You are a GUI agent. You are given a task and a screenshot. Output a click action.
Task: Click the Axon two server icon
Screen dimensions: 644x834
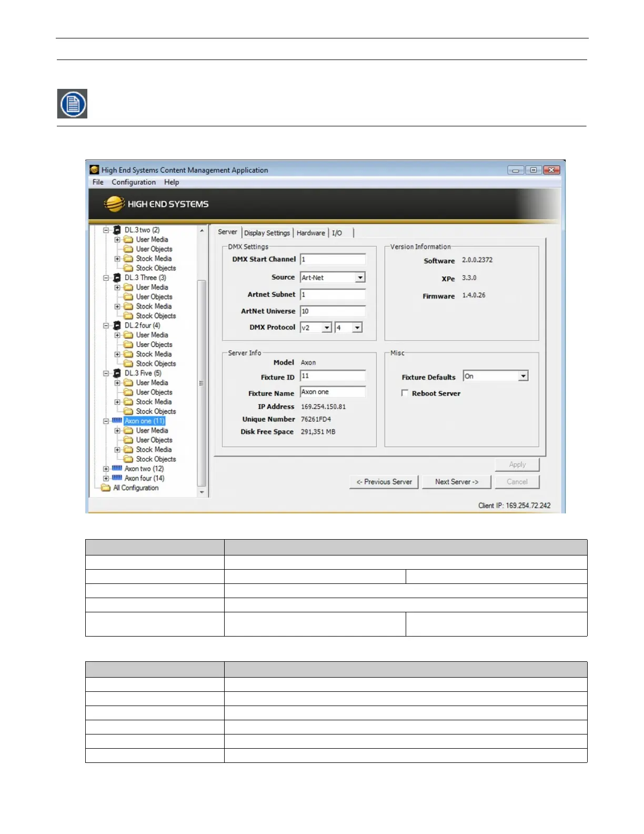pos(117,469)
